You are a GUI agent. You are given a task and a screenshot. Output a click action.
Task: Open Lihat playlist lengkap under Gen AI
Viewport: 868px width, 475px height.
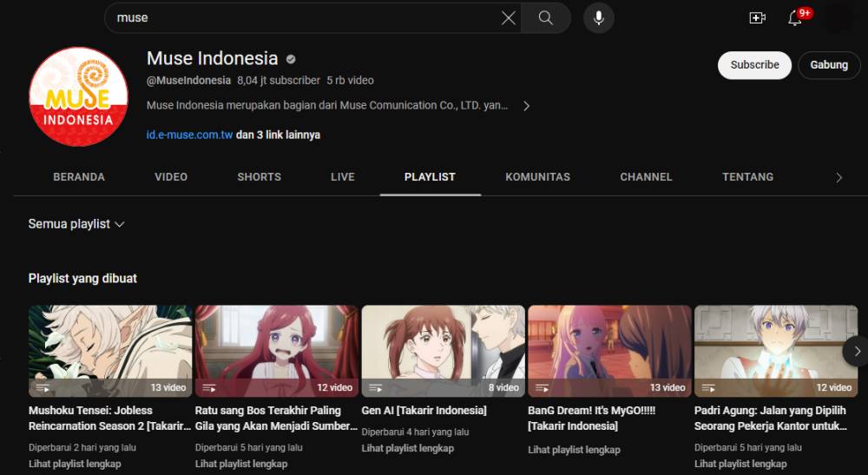[x=407, y=448]
